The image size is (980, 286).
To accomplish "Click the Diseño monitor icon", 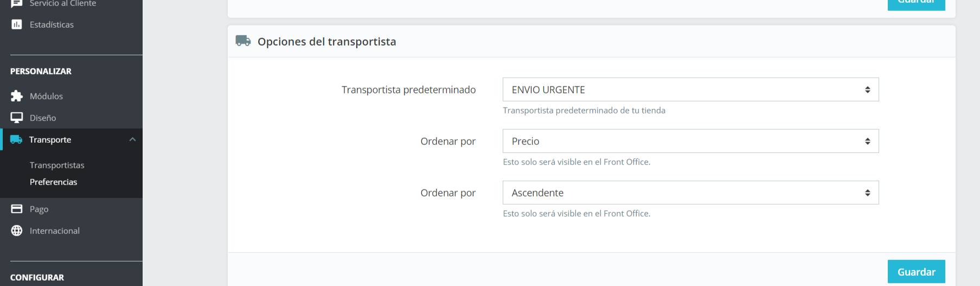I will [x=17, y=118].
